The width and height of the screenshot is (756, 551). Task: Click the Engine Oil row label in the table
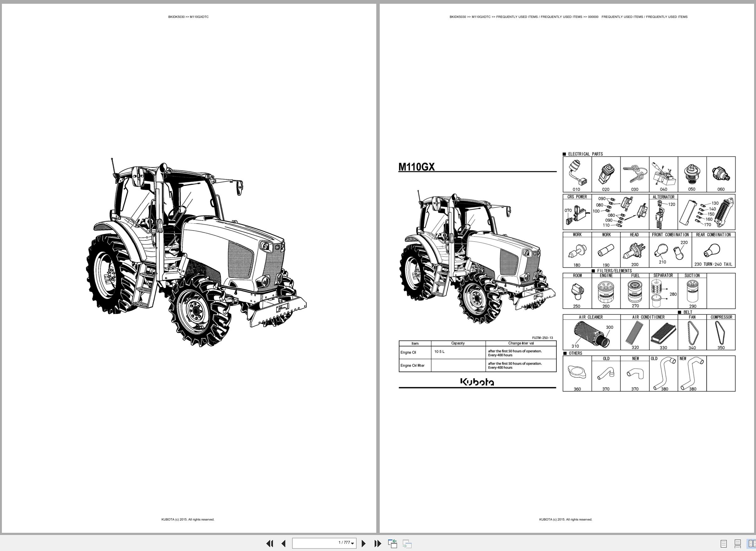tap(408, 352)
